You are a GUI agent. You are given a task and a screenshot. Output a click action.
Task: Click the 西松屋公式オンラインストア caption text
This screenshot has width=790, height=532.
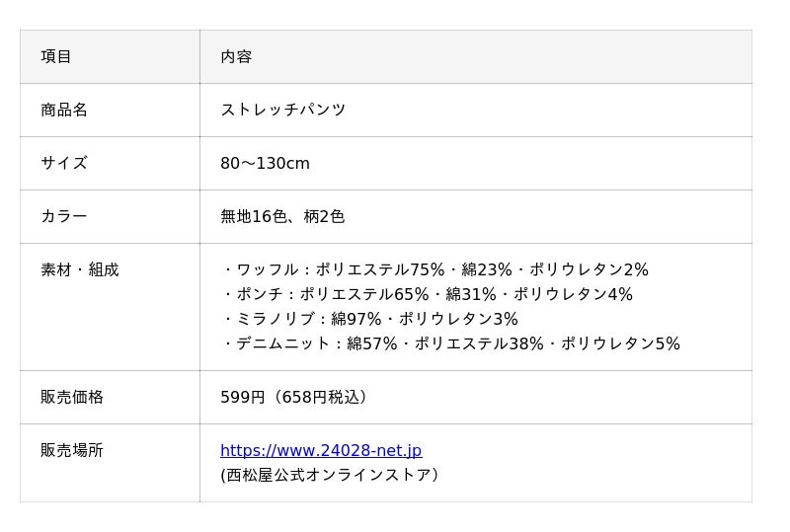click(332, 476)
